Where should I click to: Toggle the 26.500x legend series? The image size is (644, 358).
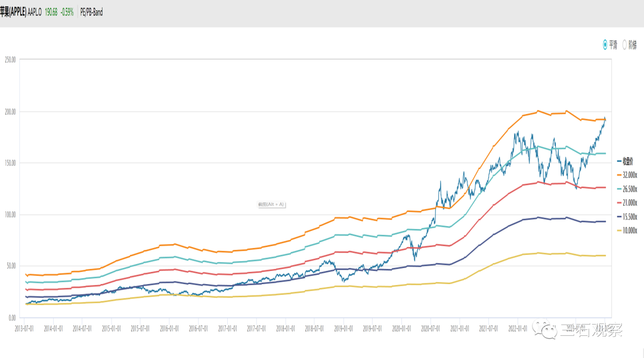point(627,189)
